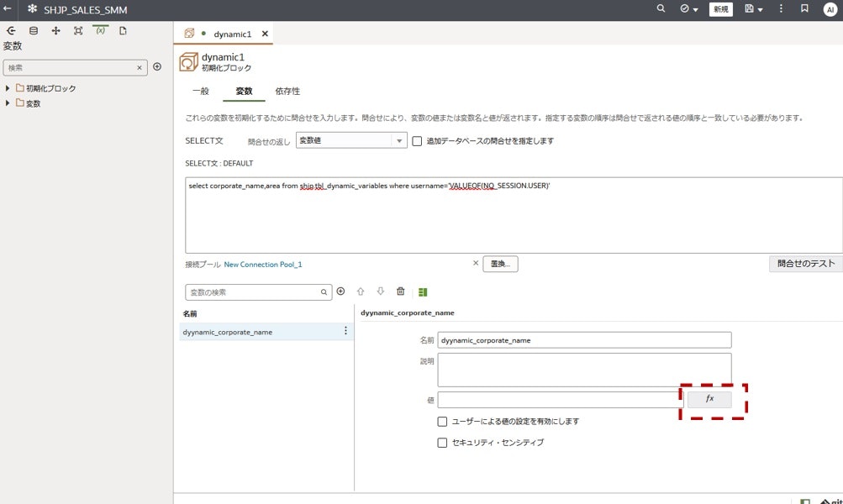Close the dynamic1 tab

click(x=265, y=34)
